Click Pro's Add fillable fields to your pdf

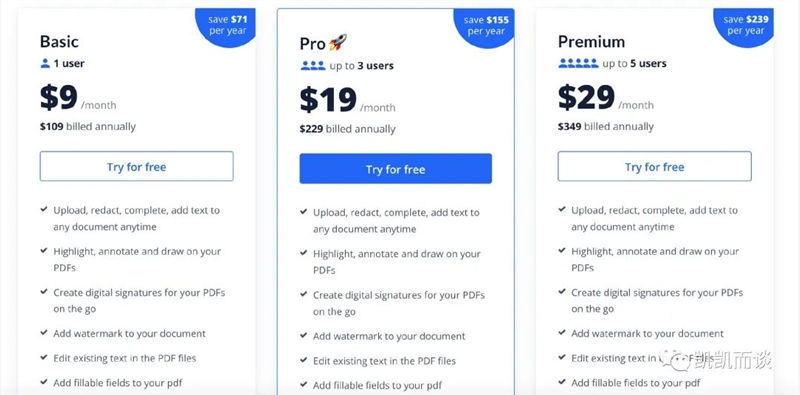[377, 385]
